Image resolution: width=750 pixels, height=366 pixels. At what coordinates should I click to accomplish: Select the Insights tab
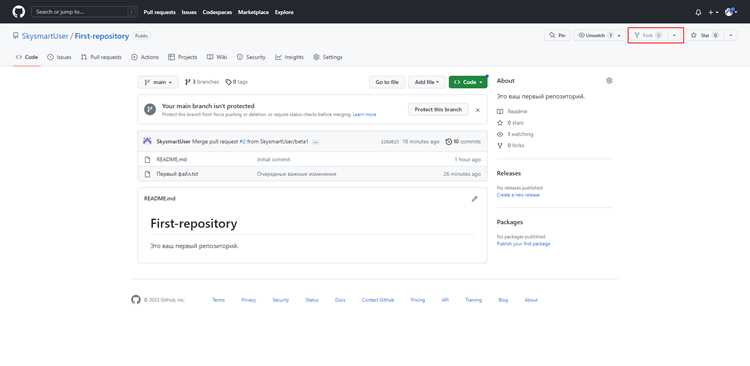289,57
